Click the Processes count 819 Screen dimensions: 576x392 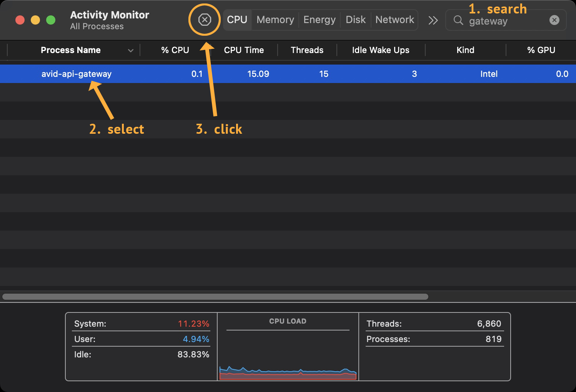click(493, 339)
